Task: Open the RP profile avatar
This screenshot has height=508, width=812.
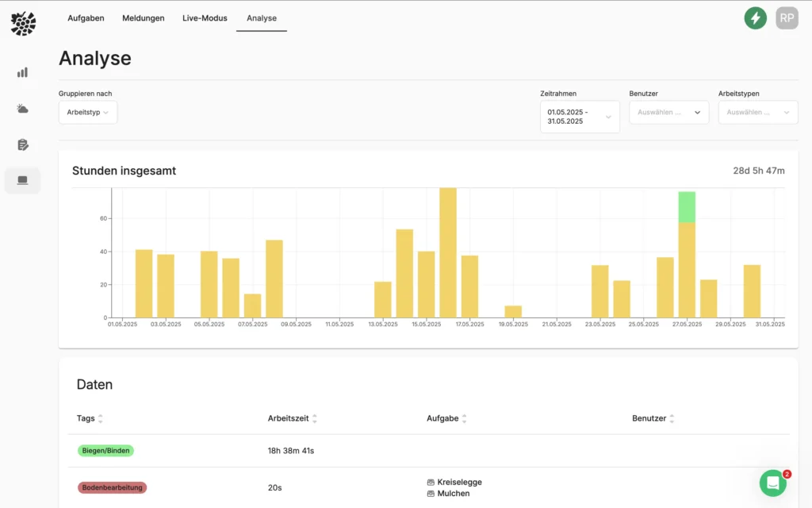Action: tap(787, 17)
